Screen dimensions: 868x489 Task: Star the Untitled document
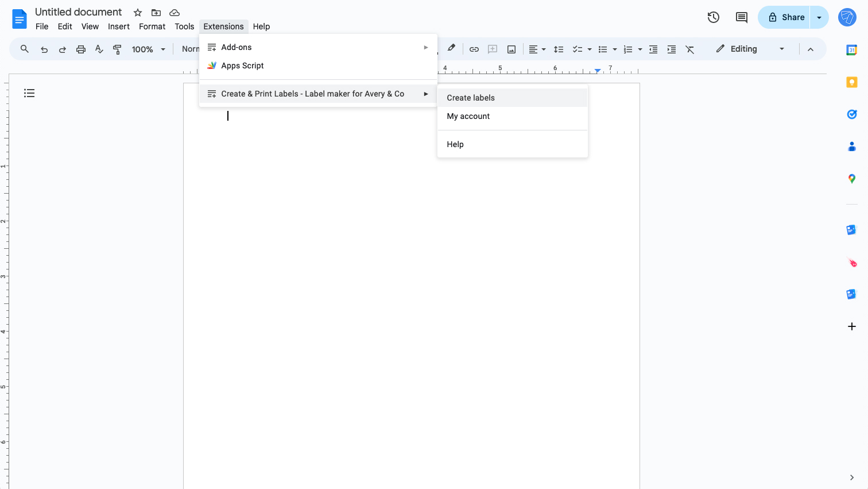tap(137, 12)
